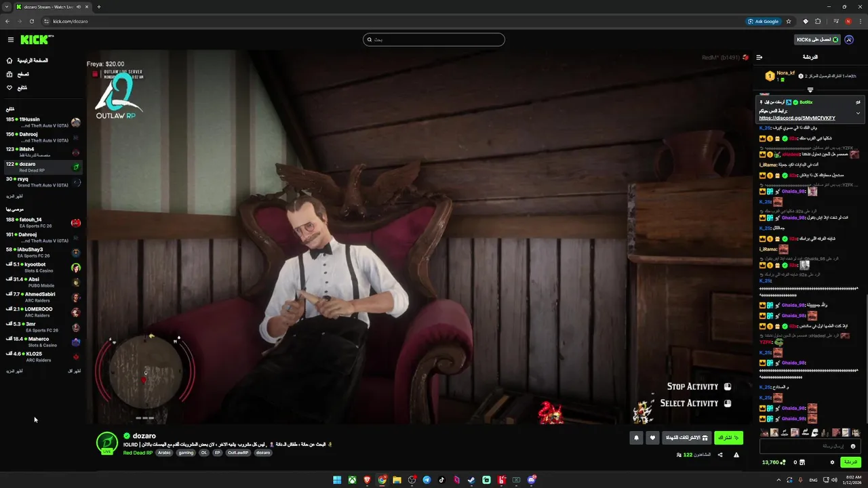Screen dimensions: 868x488
Task: Go to Kick home via the KICK logo
Action: pyautogui.click(x=36, y=40)
